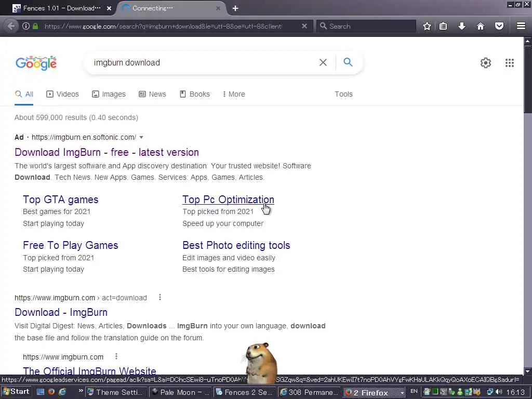Click the EN language indicator
Image resolution: width=532 pixels, height=399 pixels.
point(414,391)
